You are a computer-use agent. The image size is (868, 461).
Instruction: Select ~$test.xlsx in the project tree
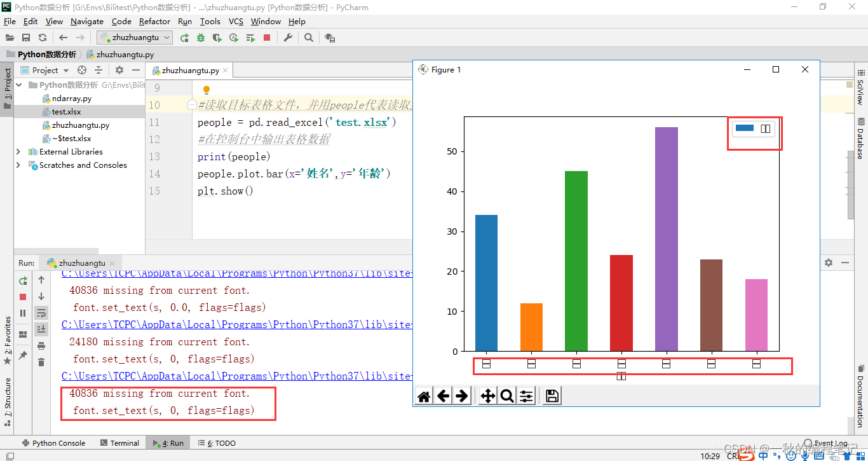point(71,138)
